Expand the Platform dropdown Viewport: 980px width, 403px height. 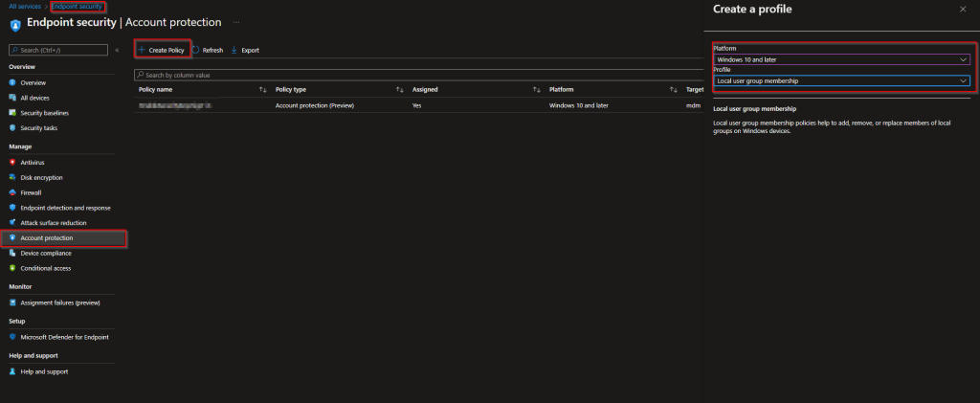[x=841, y=59]
